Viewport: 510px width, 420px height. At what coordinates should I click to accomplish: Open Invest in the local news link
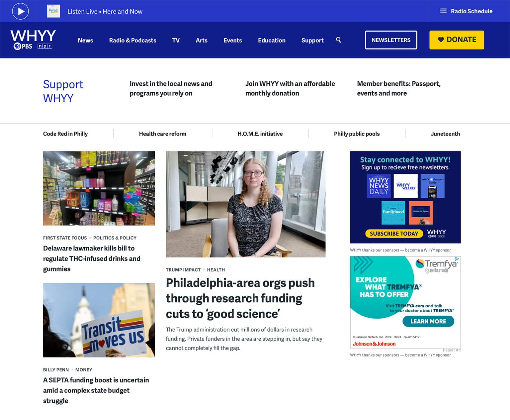click(x=171, y=88)
